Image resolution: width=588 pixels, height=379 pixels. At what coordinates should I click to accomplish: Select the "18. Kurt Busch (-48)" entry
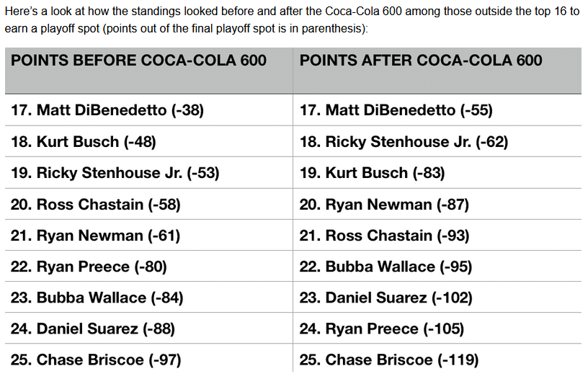[84, 142]
